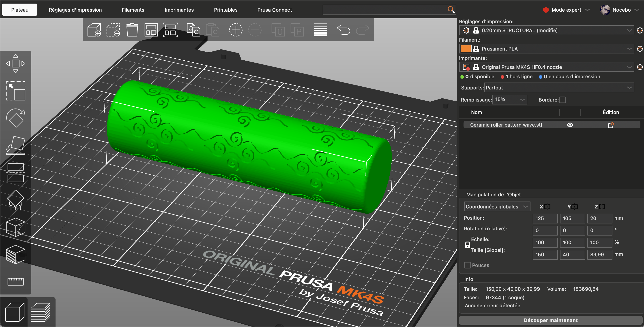Screen dimensions: 644x327
Task: Open the Cut tool
Action: [x=15, y=173]
